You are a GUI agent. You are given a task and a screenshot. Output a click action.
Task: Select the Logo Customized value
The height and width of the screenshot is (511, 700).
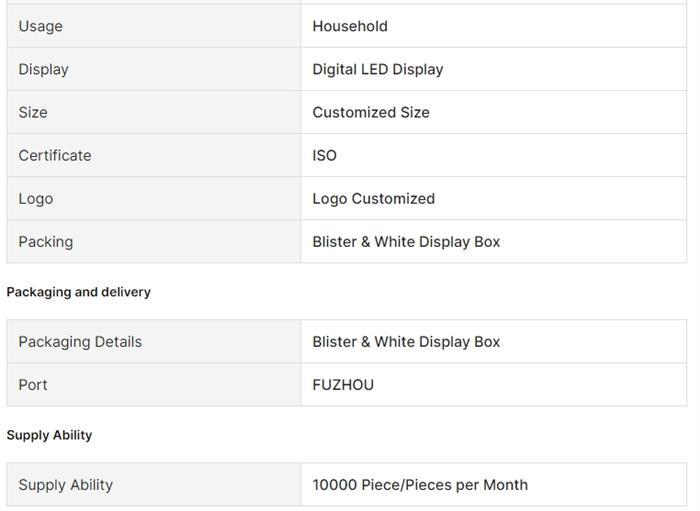coord(373,198)
